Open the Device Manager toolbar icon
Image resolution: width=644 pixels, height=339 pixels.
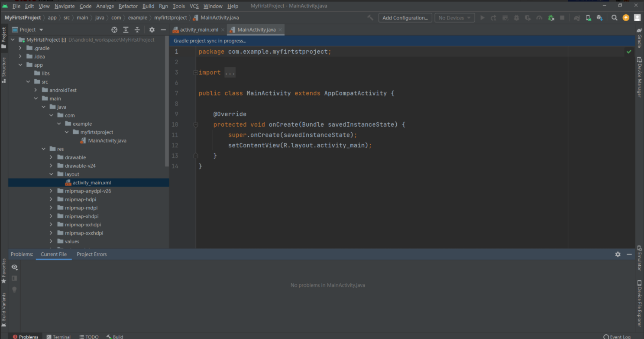[588, 18]
